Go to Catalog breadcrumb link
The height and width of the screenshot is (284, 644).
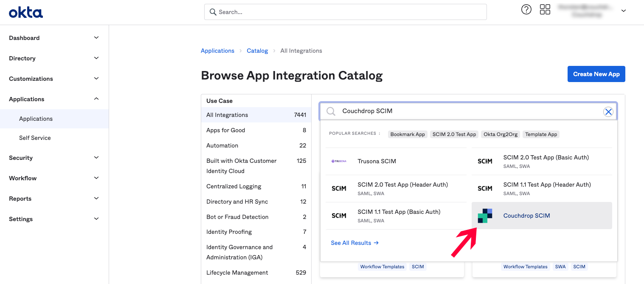click(257, 51)
